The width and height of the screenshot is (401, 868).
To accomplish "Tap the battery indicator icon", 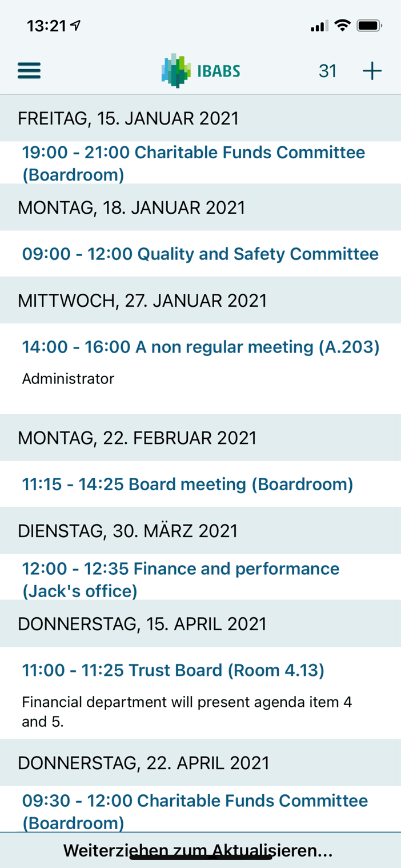I will (369, 26).
